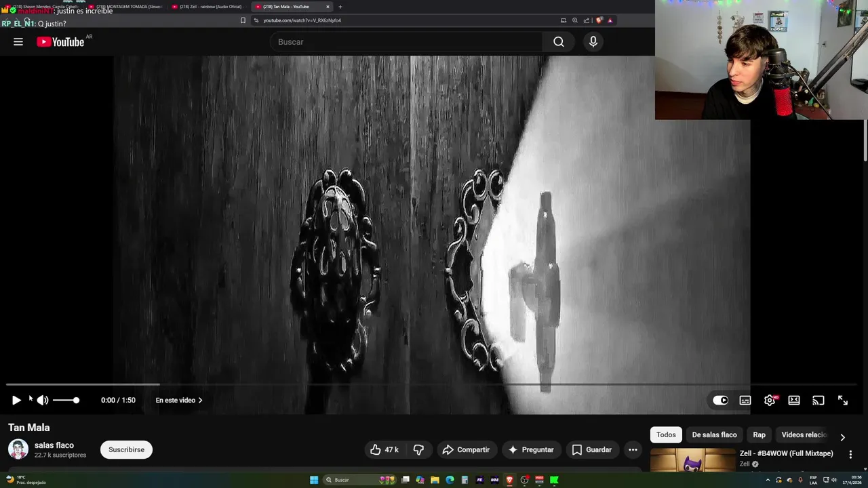
Task: Share the video via Compartir
Action: click(466, 449)
